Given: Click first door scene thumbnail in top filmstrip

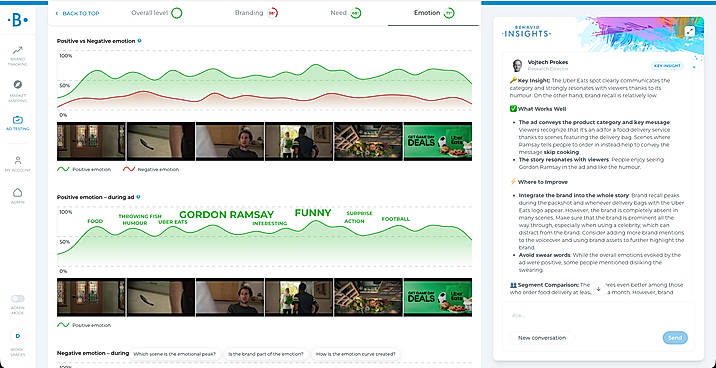Looking at the screenshot, I should click(91, 141).
